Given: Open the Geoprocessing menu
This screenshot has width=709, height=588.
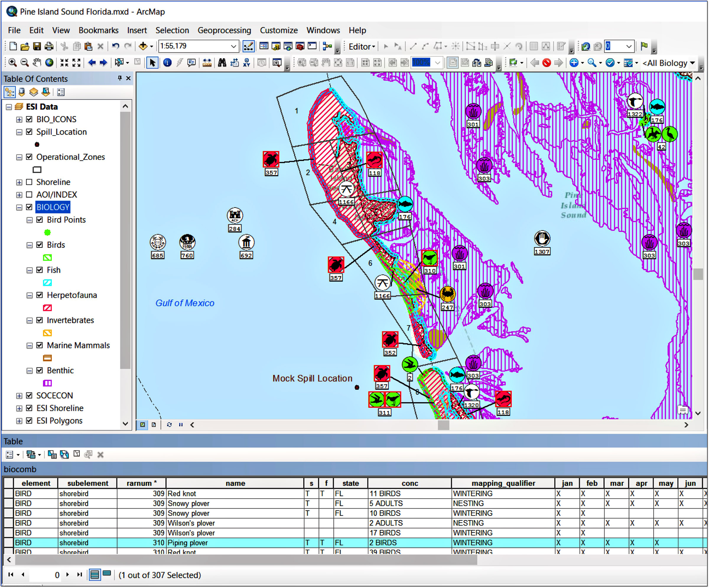Looking at the screenshot, I should (x=225, y=30).
